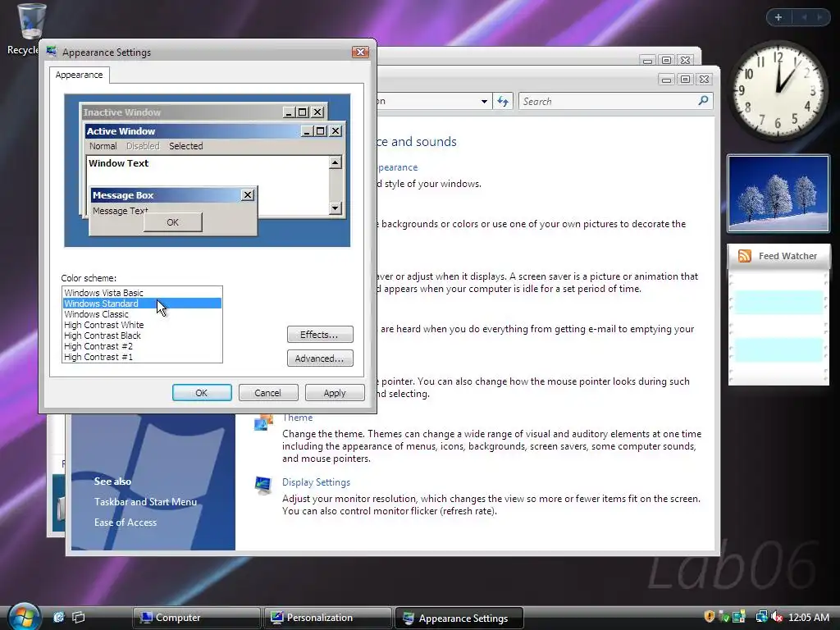Choose High Contrast Black scheme
The width and height of the screenshot is (840, 630).
tap(142, 336)
